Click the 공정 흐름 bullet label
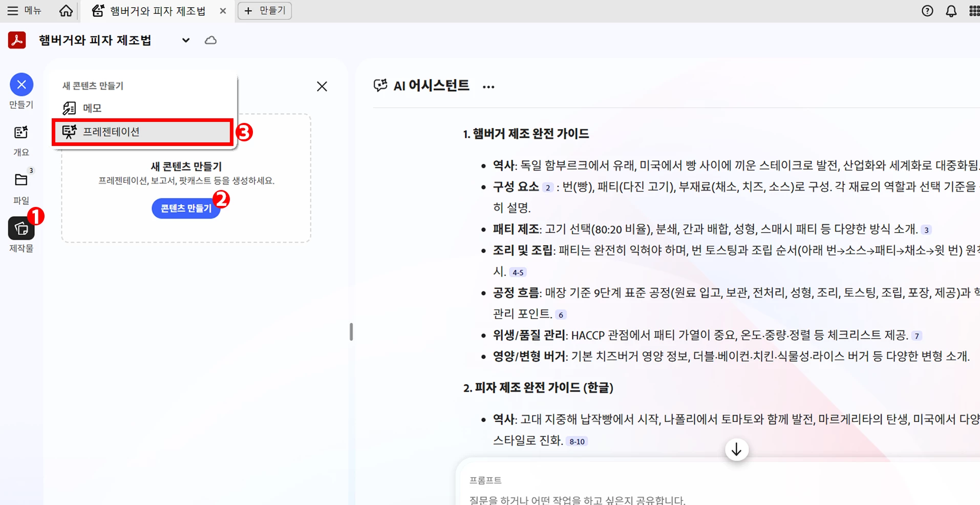The height and width of the screenshot is (505, 980). (x=516, y=292)
